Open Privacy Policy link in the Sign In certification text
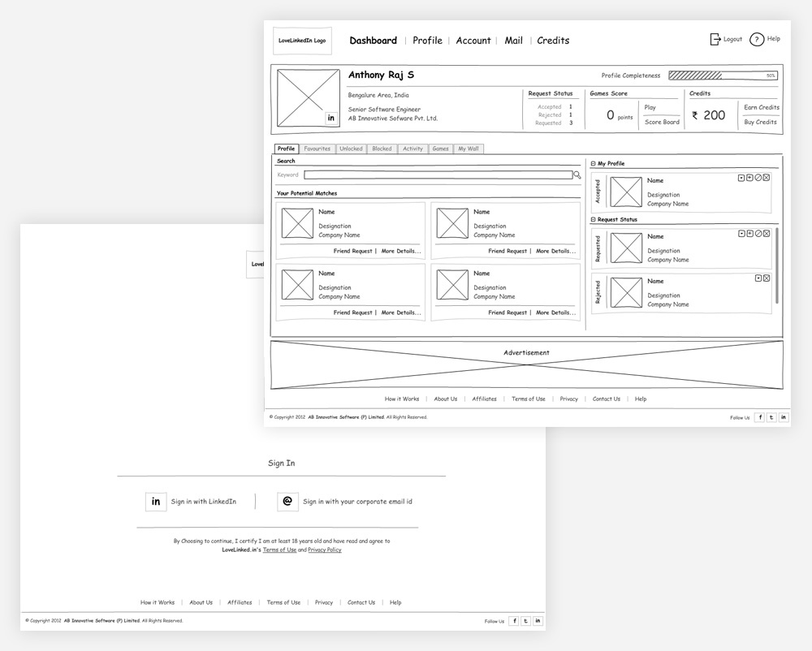 pos(325,550)
